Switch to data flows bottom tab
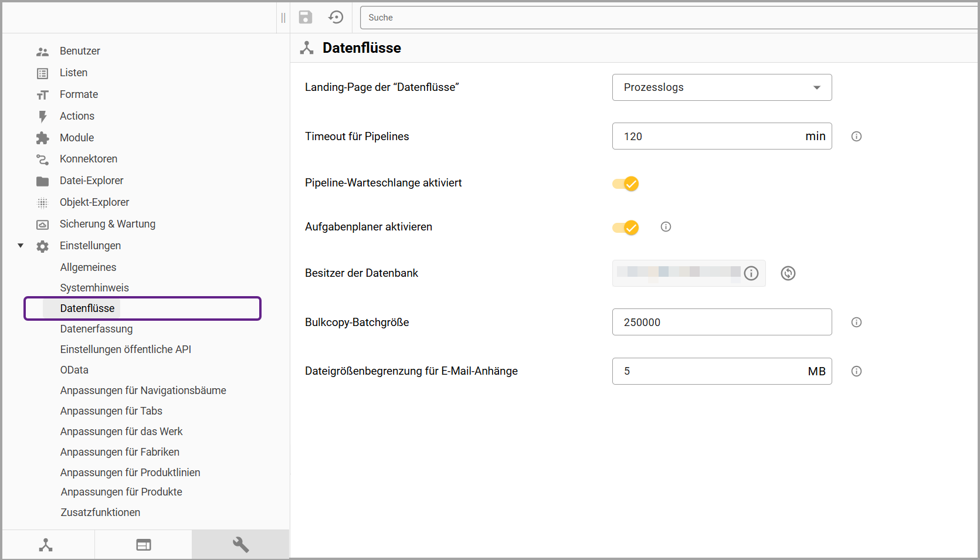The image size is (980, 560). tap(46, 545)
